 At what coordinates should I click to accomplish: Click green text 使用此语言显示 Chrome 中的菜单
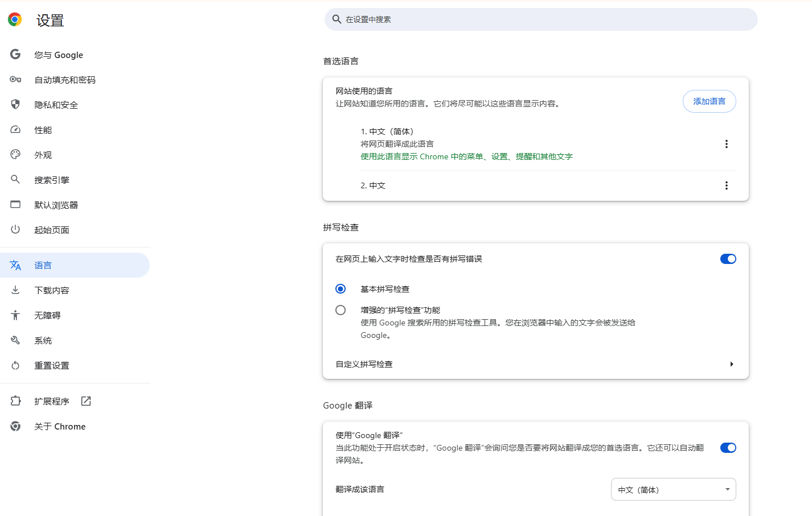click(x=466, y=156)
